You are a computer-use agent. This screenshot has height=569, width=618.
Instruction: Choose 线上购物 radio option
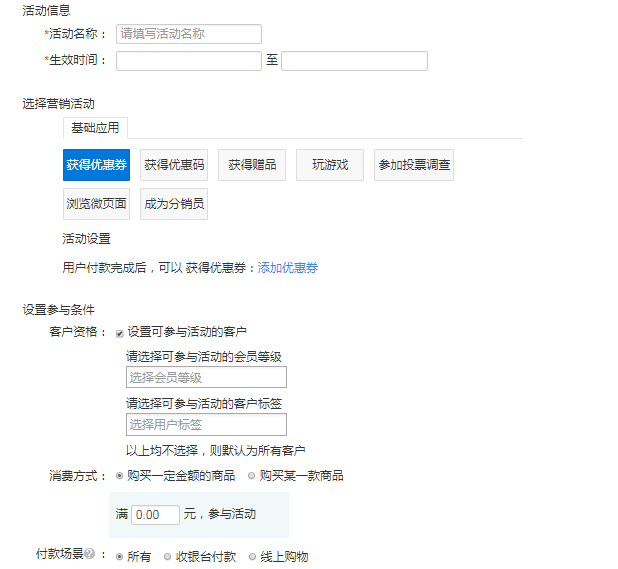coord(252,557)
